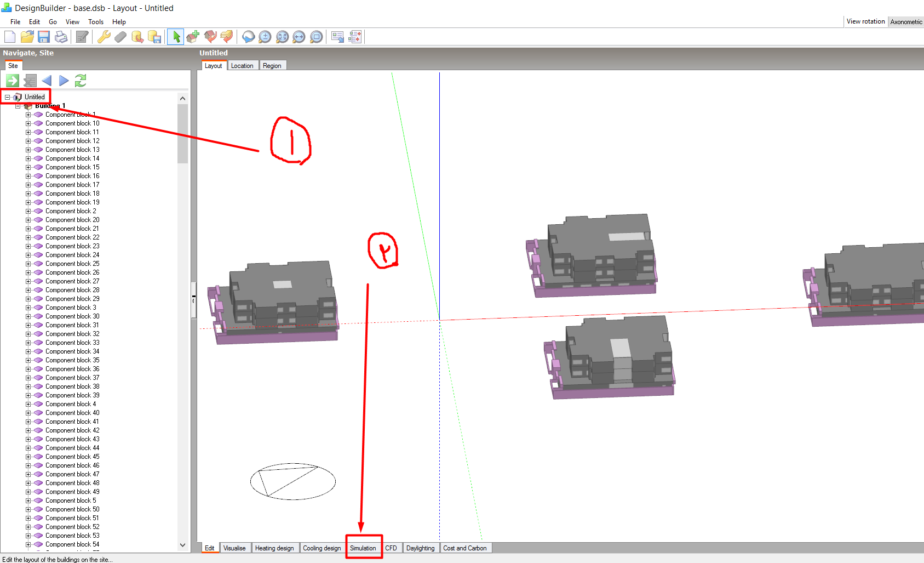Click the Print icon in the toolbar
924x563 pixels.
pos(61,37)
